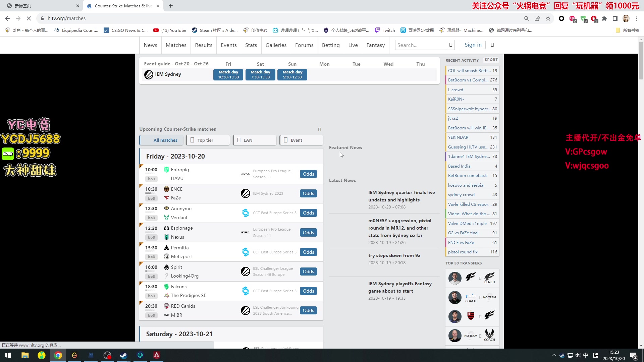This screenshot has height=362, width=644.
Task: Open the Events nav item
Action: coord(229,45)
